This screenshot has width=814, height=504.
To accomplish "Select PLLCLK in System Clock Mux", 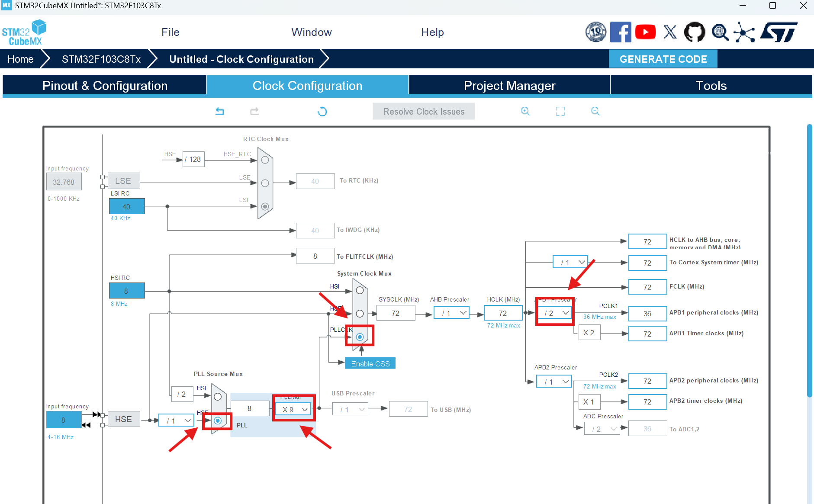I will point(360,337).
